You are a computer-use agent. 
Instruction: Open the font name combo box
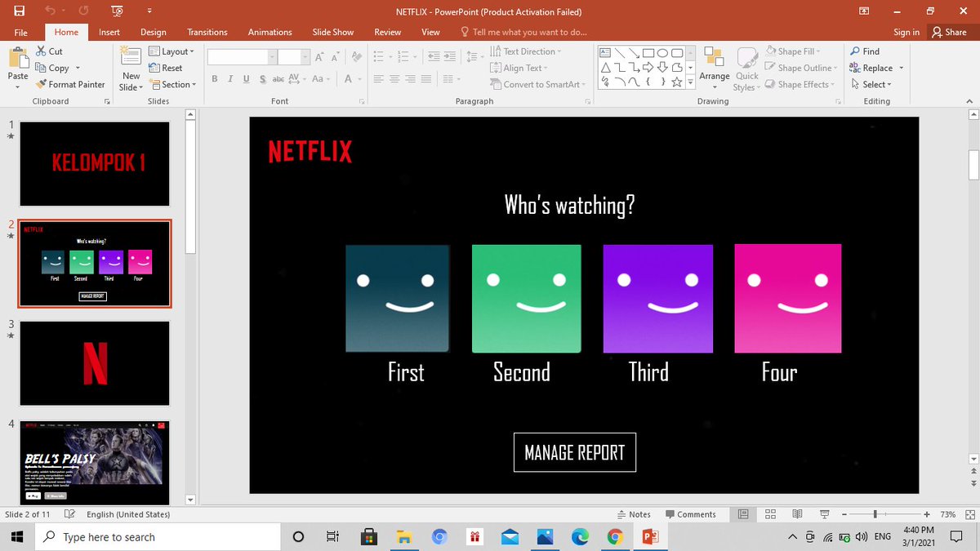point(242,57)
